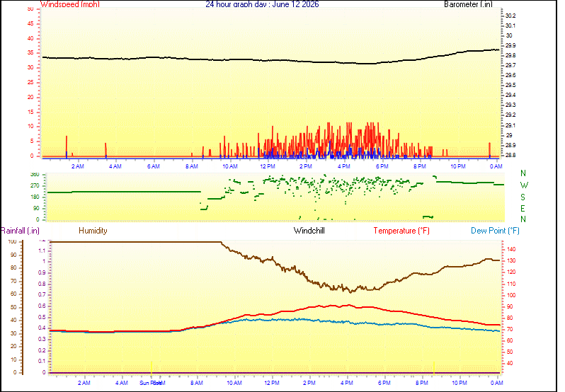Click wind direction scale value "360"
Image resolution: width=565 pixels, height=392 pixels.
[35, 174]
